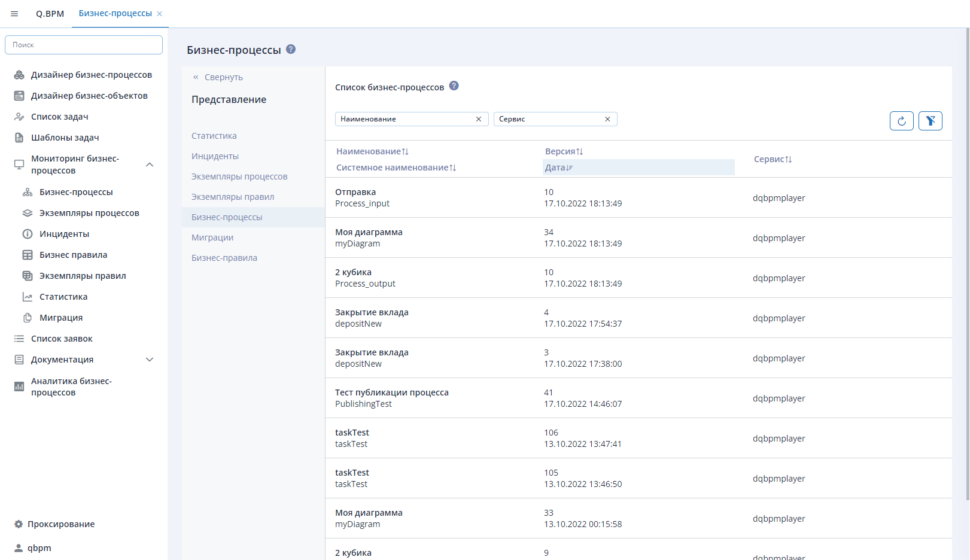Screen dimensions: 970x560
Task: Click the Бизнес-процессы submenu icon in sidebar
Action: pos(28,192)
